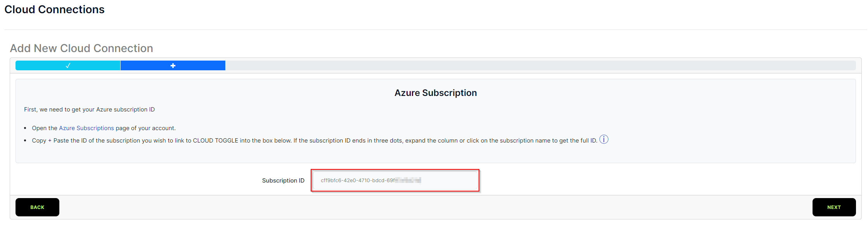Click the checkmark icon on completed step
Viewport: 868px width, 228px height.
tap(68, 66)
